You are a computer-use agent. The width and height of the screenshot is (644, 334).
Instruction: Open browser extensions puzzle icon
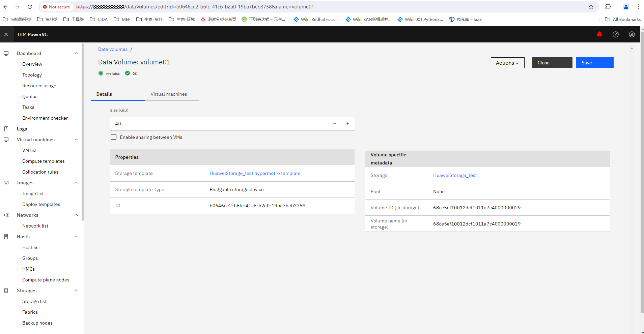coord(608,7)
